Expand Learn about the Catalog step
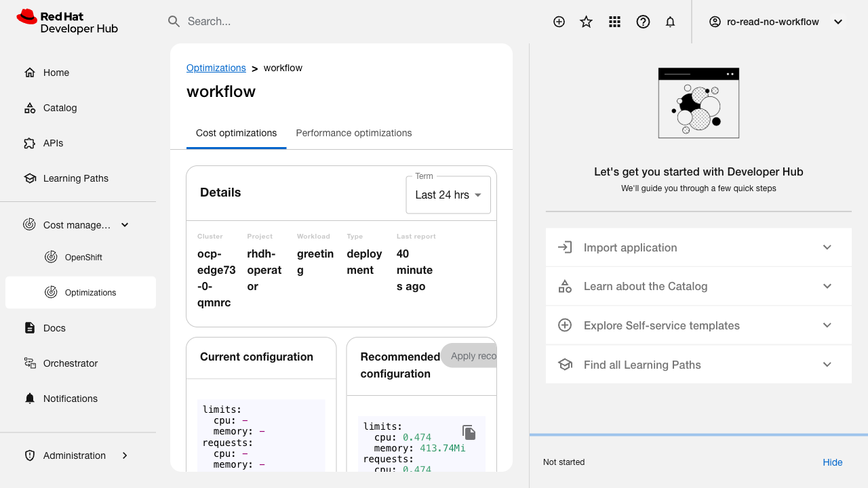The width and height of the screenshot is (868, 488). pos(698,286)
